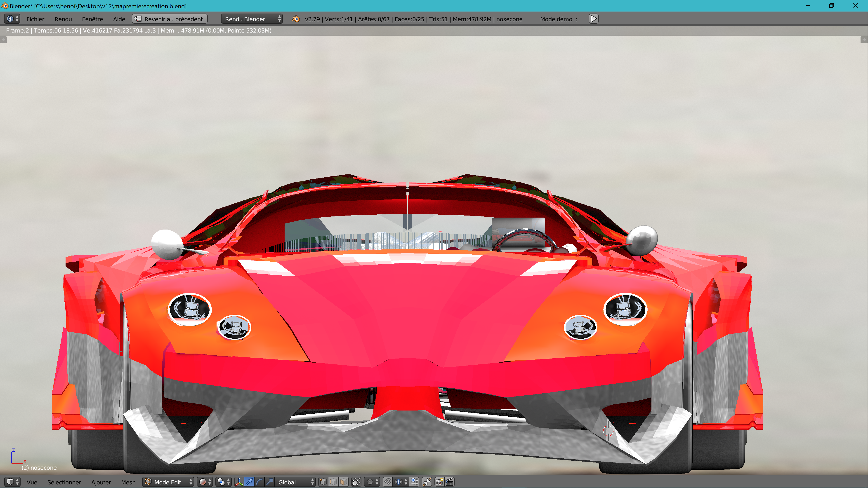The height and width of the screenshot is (488, 868).
Task: Switch to edge select mode
Action: (333, 482)
